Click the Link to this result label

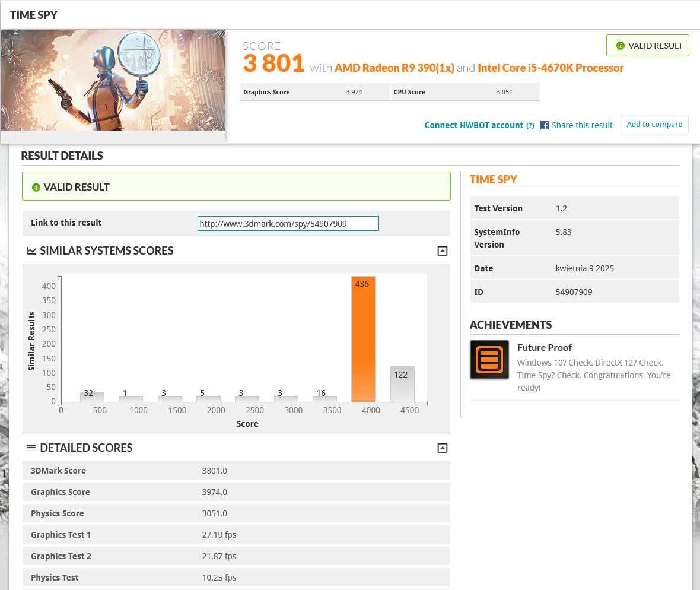(66, 223)
